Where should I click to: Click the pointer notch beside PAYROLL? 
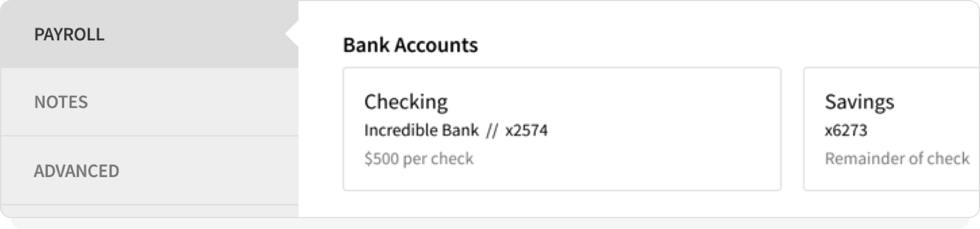click(x=292, y=34)
